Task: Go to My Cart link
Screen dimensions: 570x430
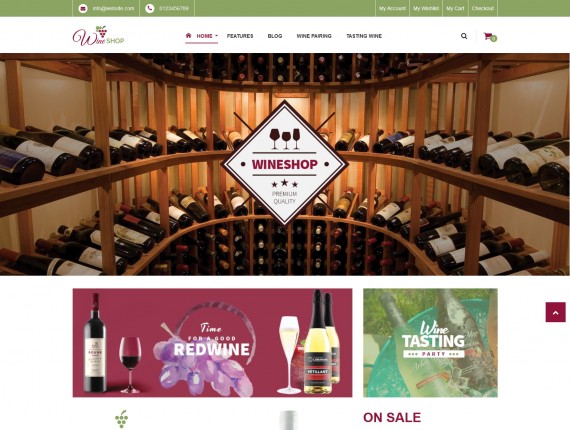Action: tap(455, 8)
